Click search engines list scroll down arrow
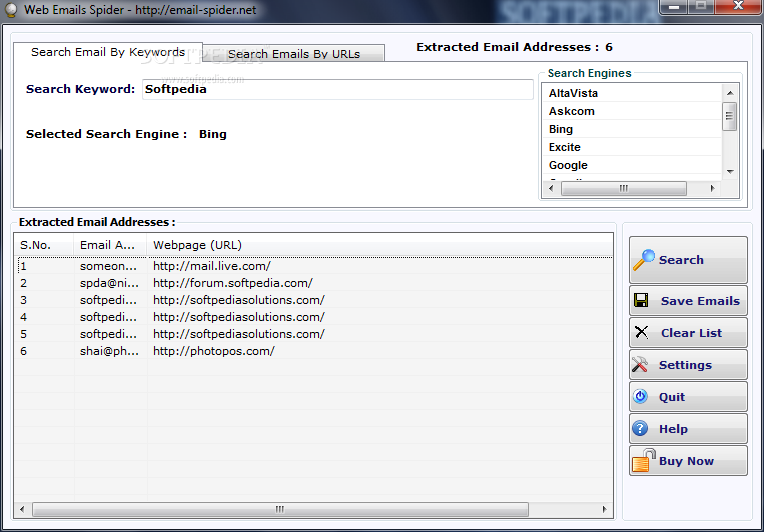This screenshot has height=532, width=764. pos(730,171)
